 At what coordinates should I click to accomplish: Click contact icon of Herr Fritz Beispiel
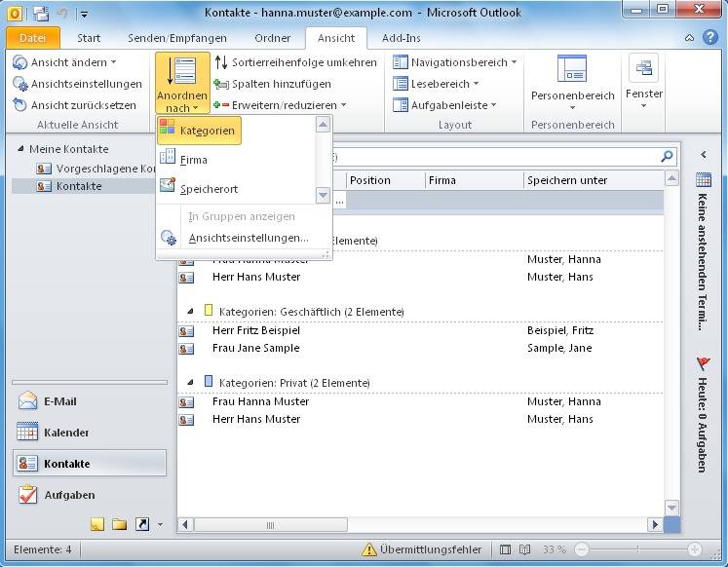click(186, 331)
